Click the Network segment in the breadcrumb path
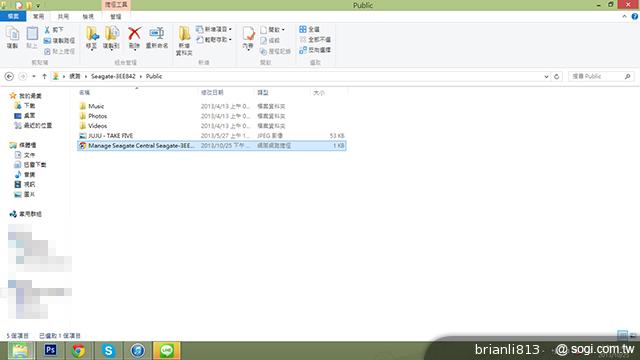Viewport: 640px width, 360px height. pyautogui.click(x=75, y=76)
